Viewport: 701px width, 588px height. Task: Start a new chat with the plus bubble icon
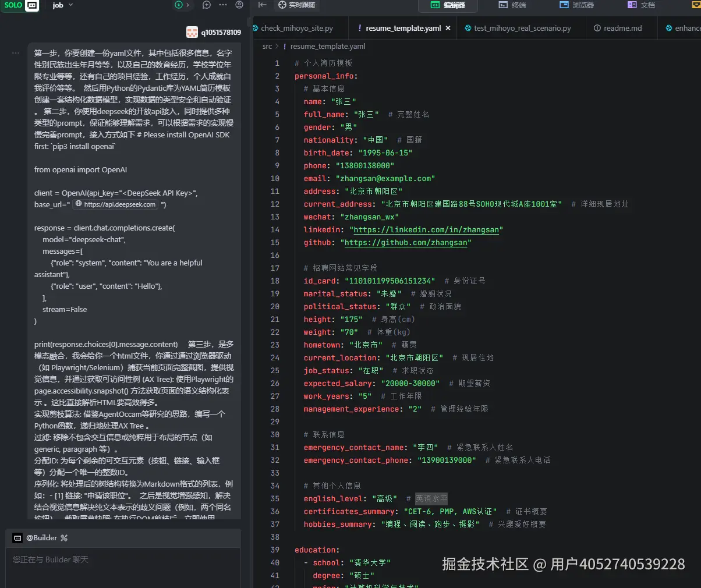click(206, 5)
